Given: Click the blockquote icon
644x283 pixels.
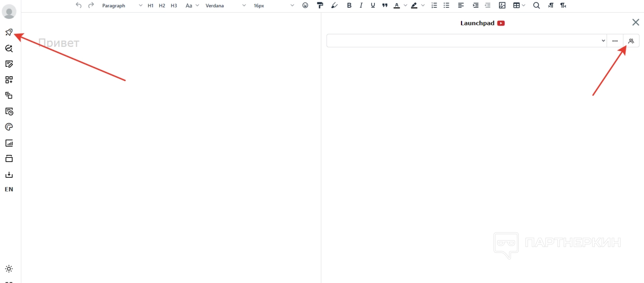Looking at the screenshot, I should (x=384, y=5).
